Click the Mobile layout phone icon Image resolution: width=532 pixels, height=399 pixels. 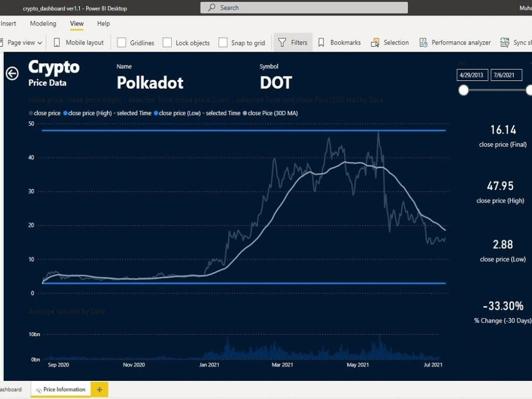(x=57, y=43)
